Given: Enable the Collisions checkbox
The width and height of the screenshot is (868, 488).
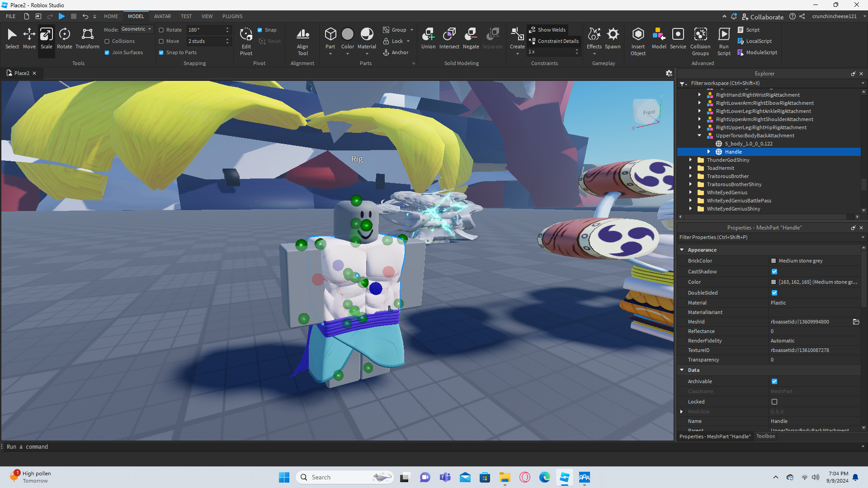Looking at the screenshot, I should (107, 41).
